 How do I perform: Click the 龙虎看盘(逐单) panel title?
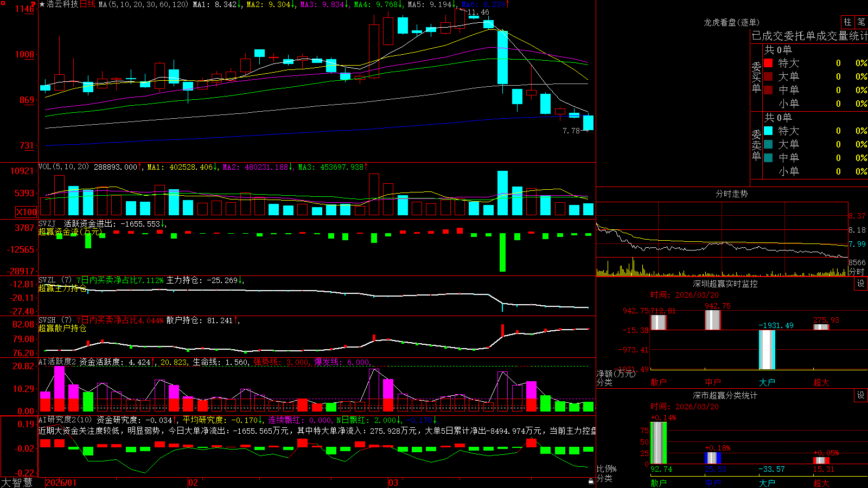(x=731, y=22)
